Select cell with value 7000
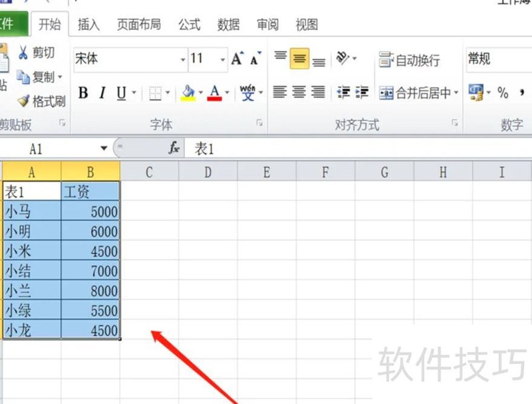Viewport: 532px width, 404px height. (90, 271)
